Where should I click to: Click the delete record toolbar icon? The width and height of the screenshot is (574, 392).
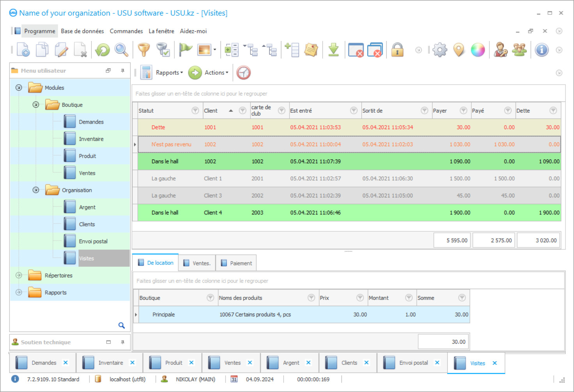pos(80,50)
